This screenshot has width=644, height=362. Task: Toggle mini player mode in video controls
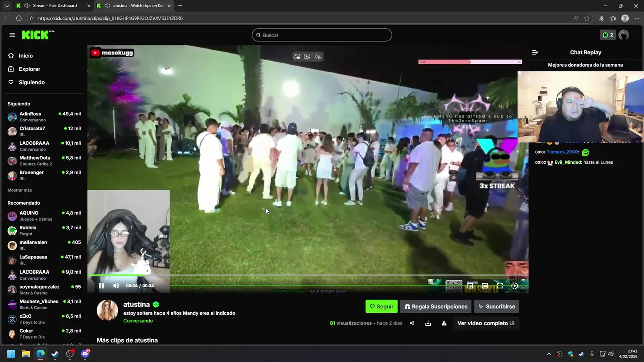[470, 286]
